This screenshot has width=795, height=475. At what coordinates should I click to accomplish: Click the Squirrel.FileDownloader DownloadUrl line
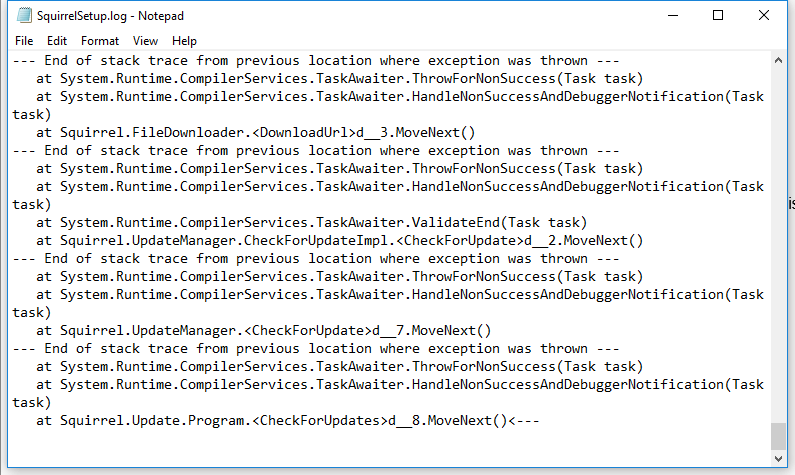255,132
